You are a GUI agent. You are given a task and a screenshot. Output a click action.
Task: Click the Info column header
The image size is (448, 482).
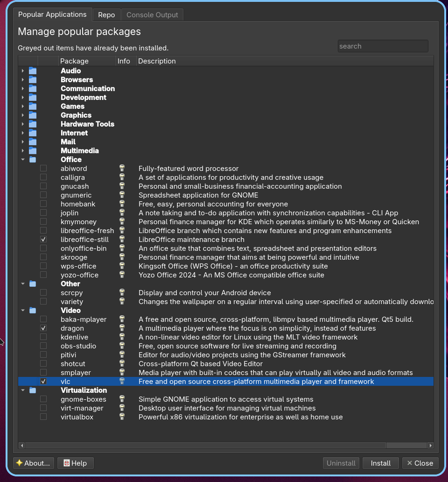pos(126,61)
